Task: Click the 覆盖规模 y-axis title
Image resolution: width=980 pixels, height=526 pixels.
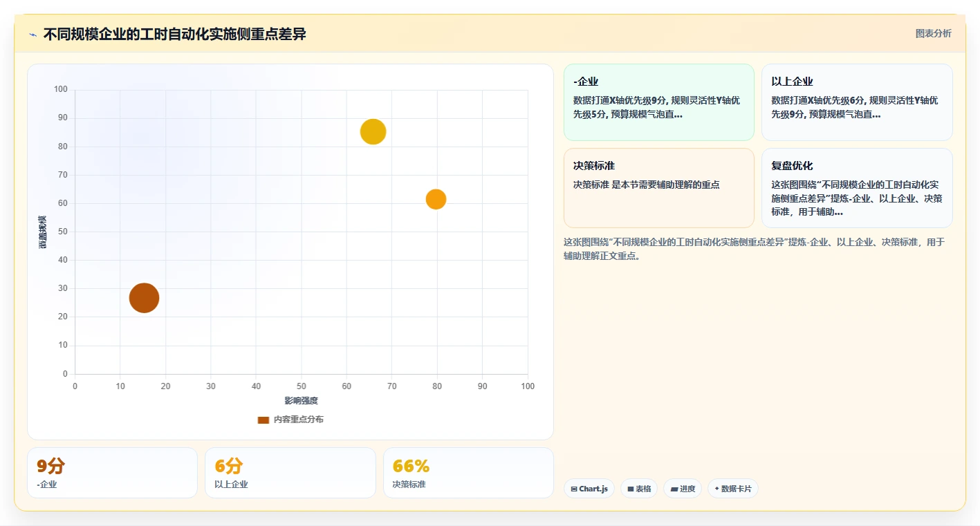Action: coord(43,232)
